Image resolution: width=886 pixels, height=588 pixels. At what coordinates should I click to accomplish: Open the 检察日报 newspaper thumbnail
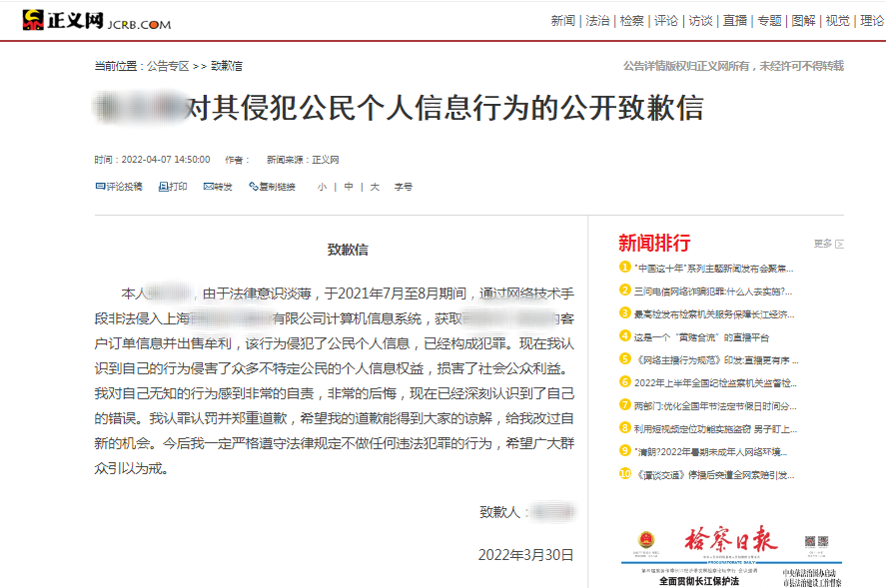731,557
